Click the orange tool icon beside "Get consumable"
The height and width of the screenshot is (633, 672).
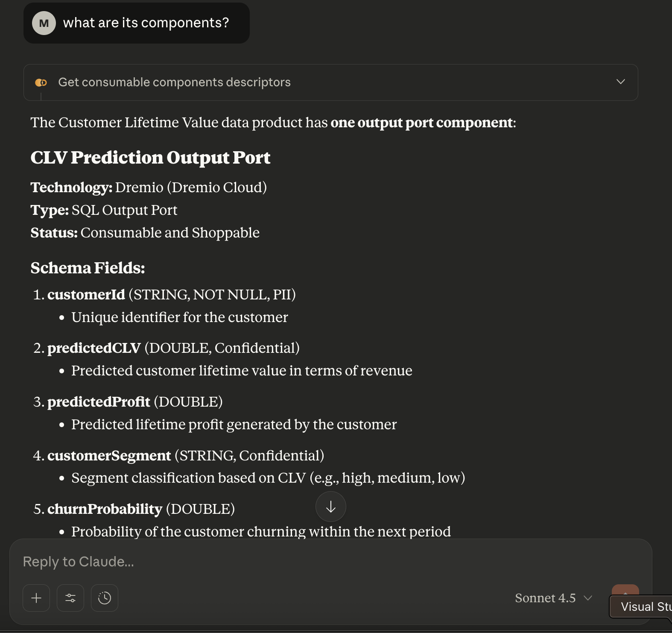(41, 82)
